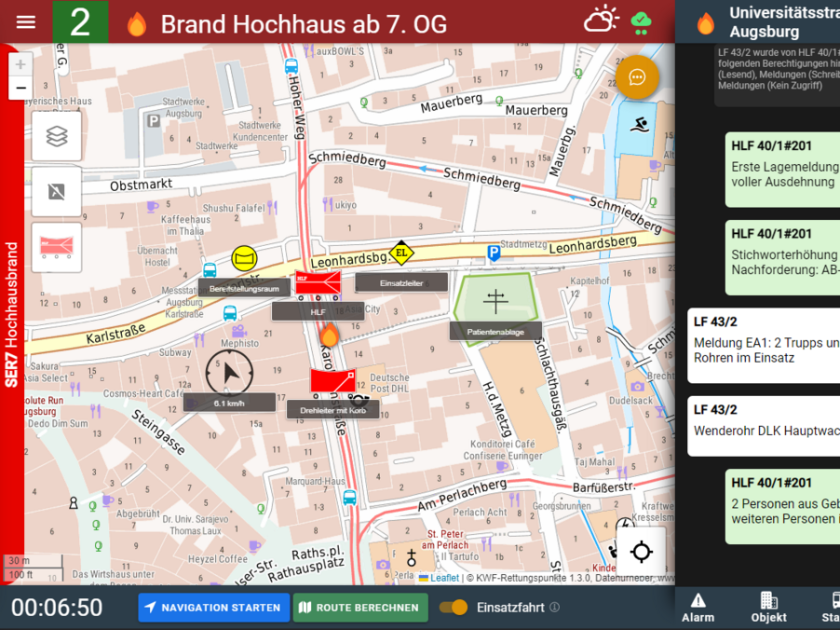Zoom in on the map
This screenshot has width=840, height=630.
coord(20,64)
